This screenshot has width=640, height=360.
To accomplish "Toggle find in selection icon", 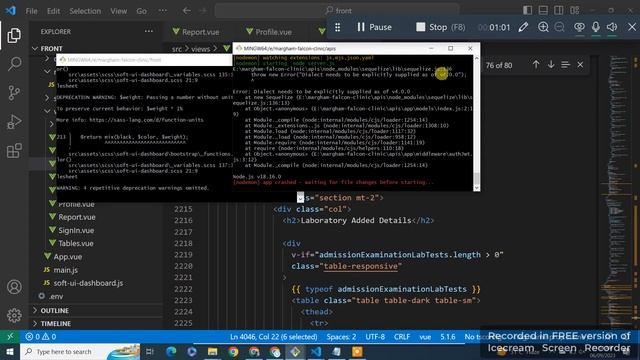I will (x=565, y=64).
